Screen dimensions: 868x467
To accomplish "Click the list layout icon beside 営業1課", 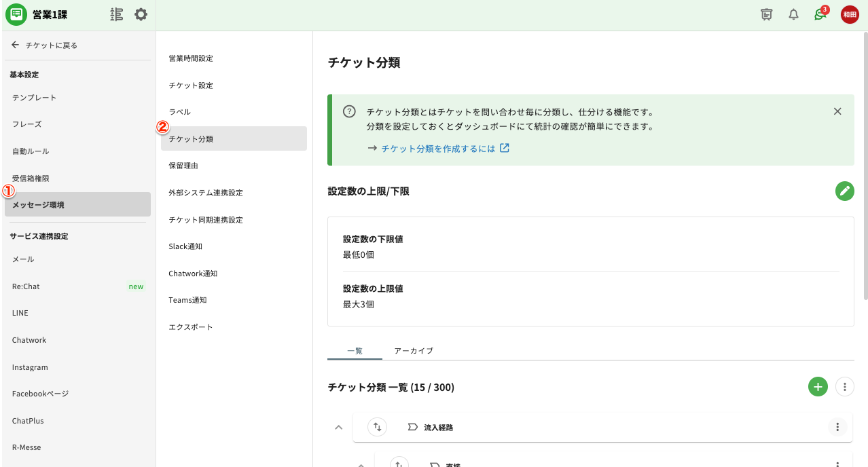I will coord(117,14).
